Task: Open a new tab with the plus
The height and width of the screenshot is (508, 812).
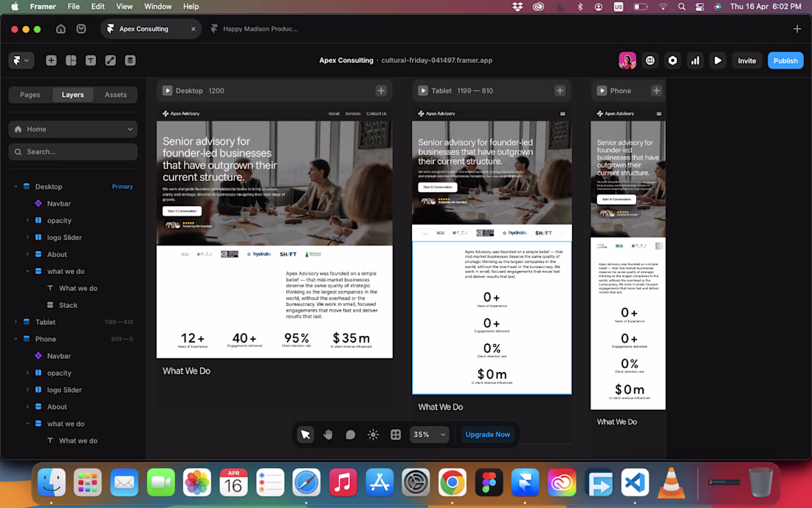Action: pos(797,29)
